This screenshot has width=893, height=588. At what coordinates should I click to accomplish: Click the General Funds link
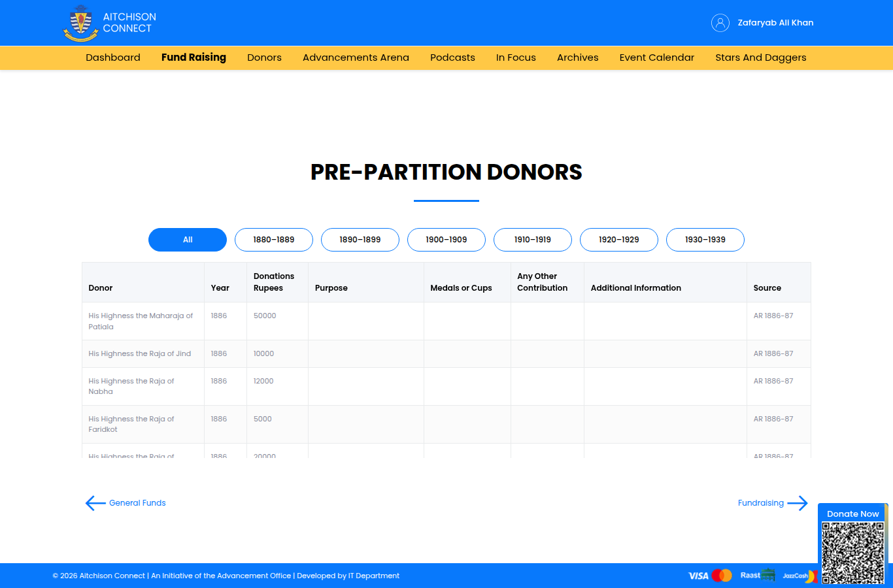click(x=137, y=503)
